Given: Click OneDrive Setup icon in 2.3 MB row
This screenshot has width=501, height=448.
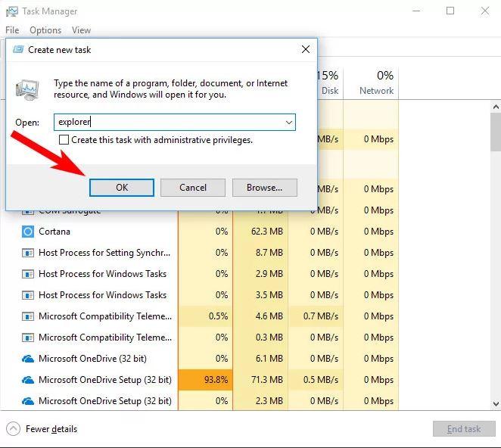Looking at the screenshot, I should click(28, 401).
